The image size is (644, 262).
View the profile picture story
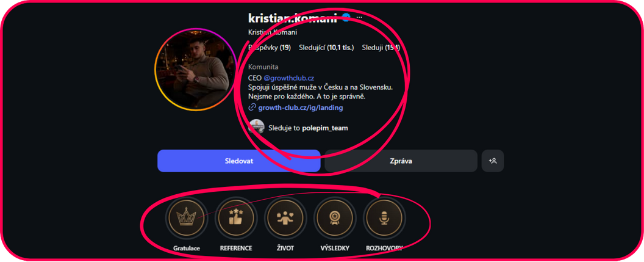(x=196, y=70)
